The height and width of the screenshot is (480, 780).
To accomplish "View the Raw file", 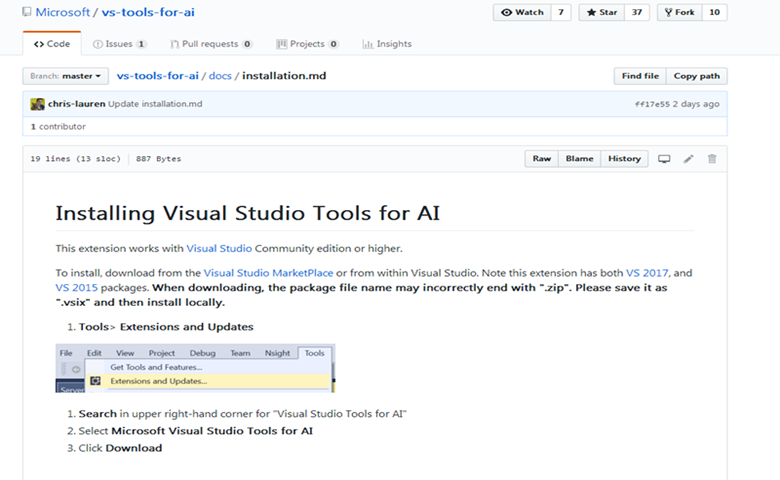I will pyautogui.click(x=542, y=159).
